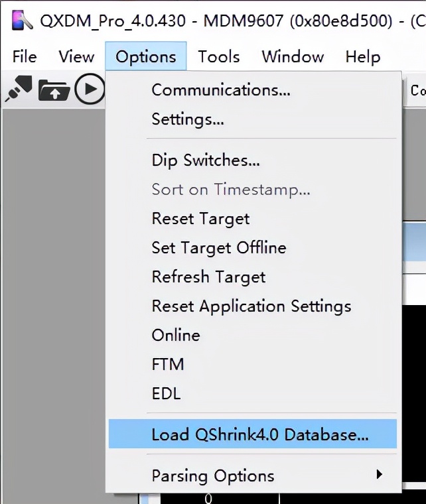Select Reset Target
Screen dimensions: 426x504
click(x=252, y=219)
